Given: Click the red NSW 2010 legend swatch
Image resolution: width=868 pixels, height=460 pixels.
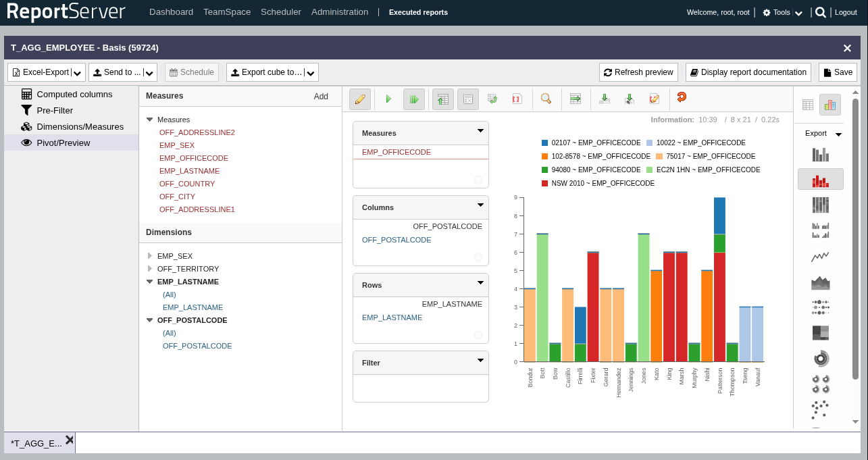Looking at the screenshot, I should point(545,183).
